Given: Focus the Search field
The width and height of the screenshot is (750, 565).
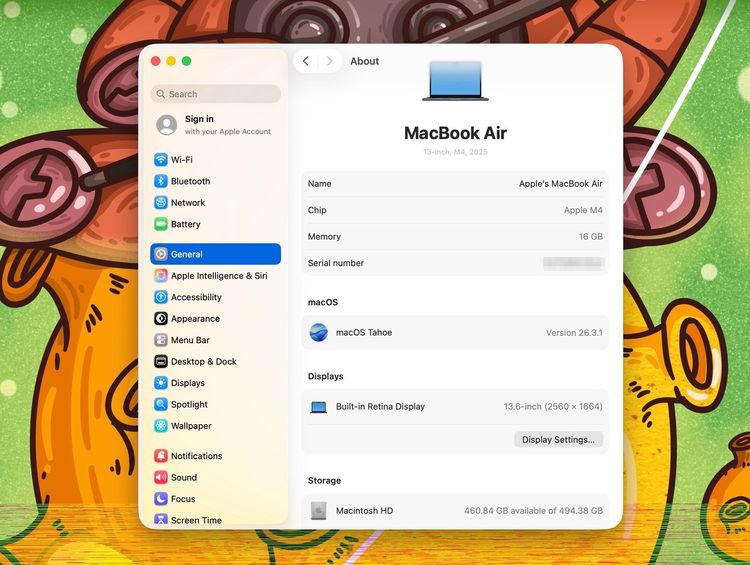Looking at the screenshot, I should click(216, 94).
